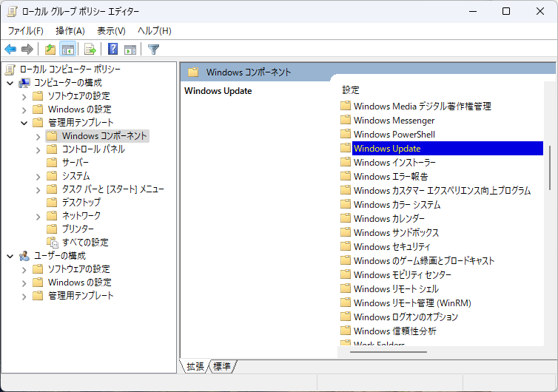The height and width of the screenshot is (392, 558).
Task: Expand the Windows コンポーネント tree node
Action: coord(38,137)
